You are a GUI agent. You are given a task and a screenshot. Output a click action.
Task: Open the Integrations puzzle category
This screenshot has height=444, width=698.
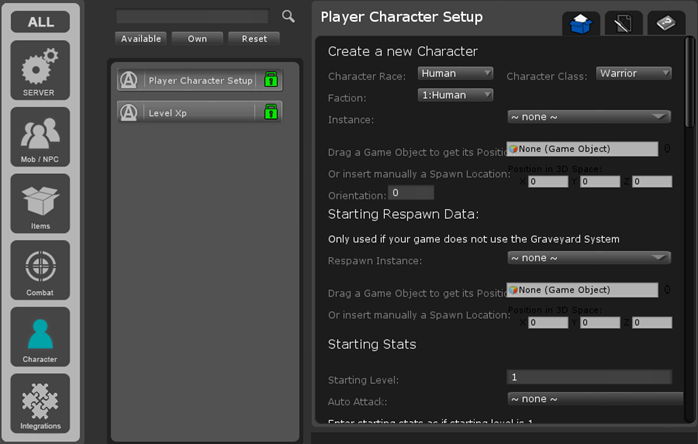pos(41,403)
